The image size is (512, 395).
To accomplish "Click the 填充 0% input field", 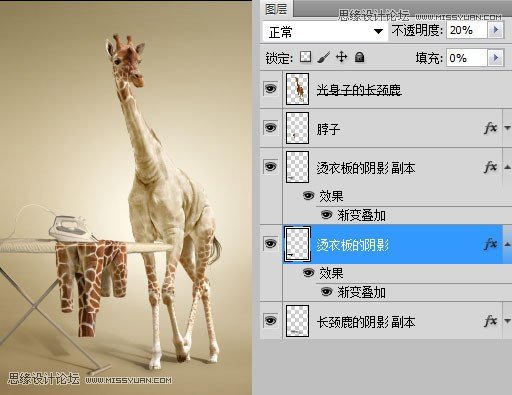I will (466, 58).
